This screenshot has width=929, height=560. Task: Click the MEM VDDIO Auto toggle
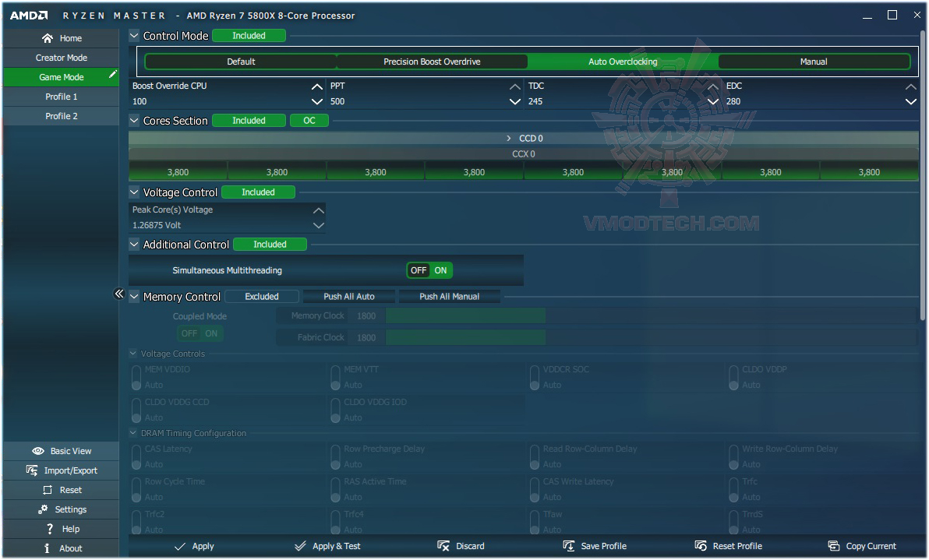pos(136,379)
